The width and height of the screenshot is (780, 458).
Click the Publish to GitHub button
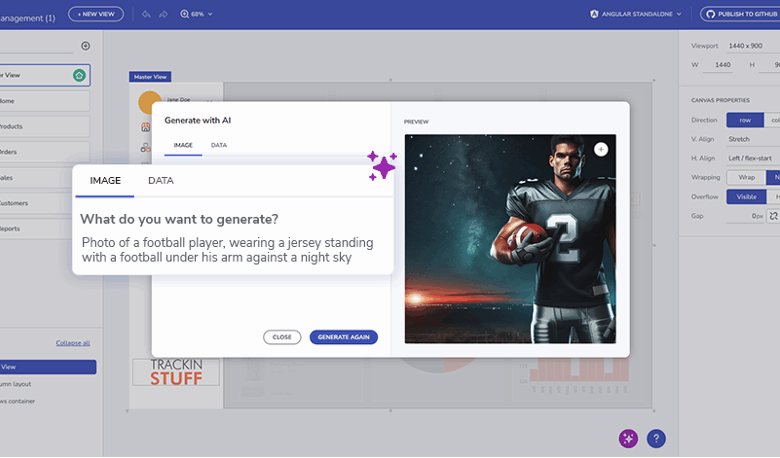pos(741,14)
